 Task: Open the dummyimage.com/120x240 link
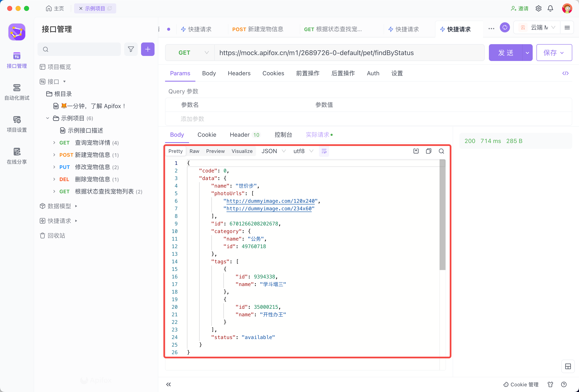[270, 201]
